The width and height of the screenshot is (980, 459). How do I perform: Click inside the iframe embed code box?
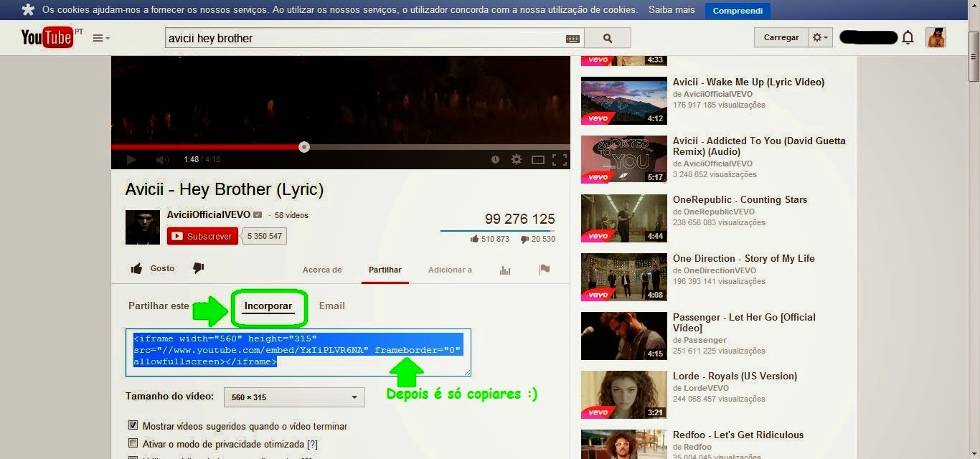298,353
